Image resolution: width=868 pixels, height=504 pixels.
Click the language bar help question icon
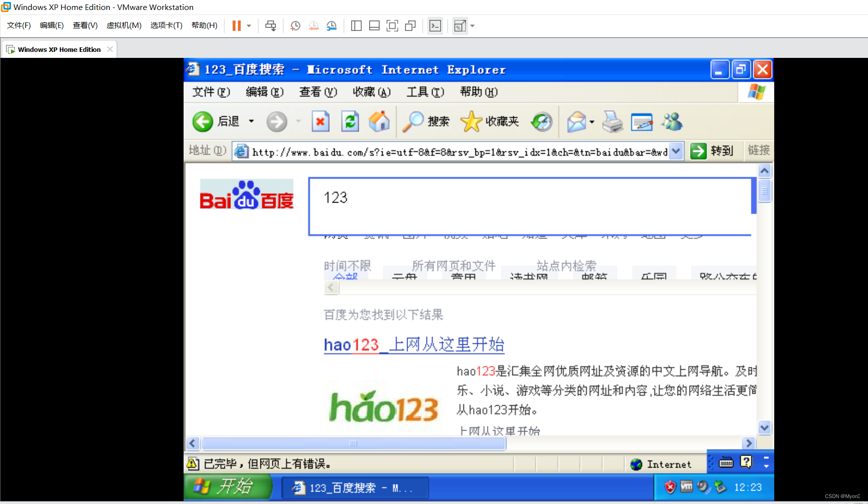point(746,462)
